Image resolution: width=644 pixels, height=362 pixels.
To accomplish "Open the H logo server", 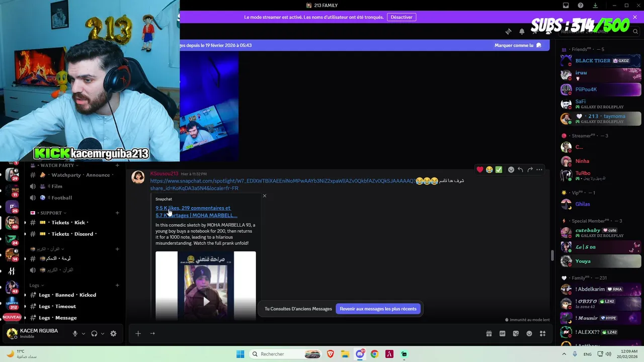I will tap(12, 271).
